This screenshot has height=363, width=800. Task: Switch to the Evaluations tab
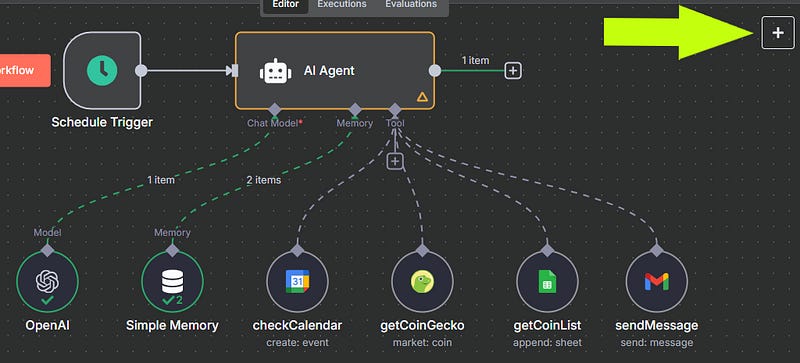click(x=411, y=5)
